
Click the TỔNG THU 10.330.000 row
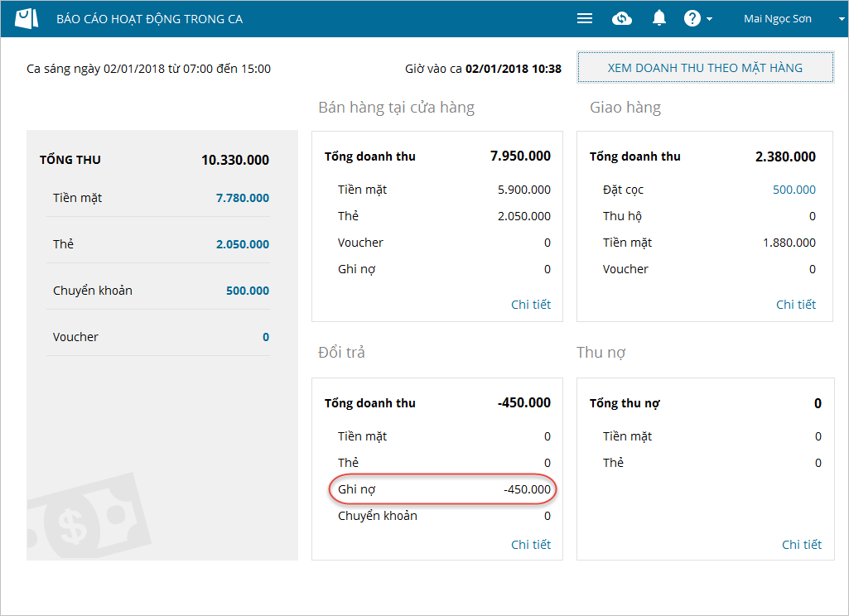tap(154, 160)
